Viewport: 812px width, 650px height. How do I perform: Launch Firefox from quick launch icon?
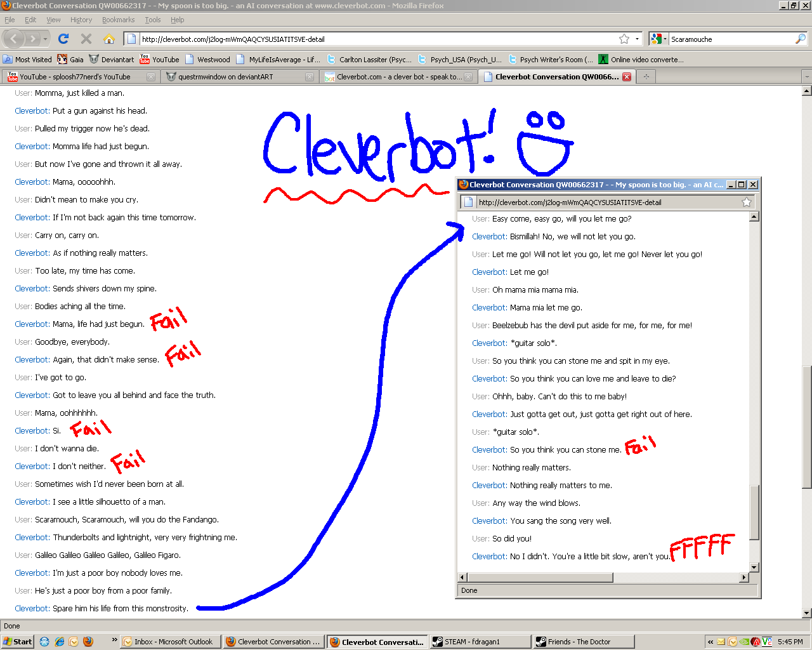(x=88, y=642)
